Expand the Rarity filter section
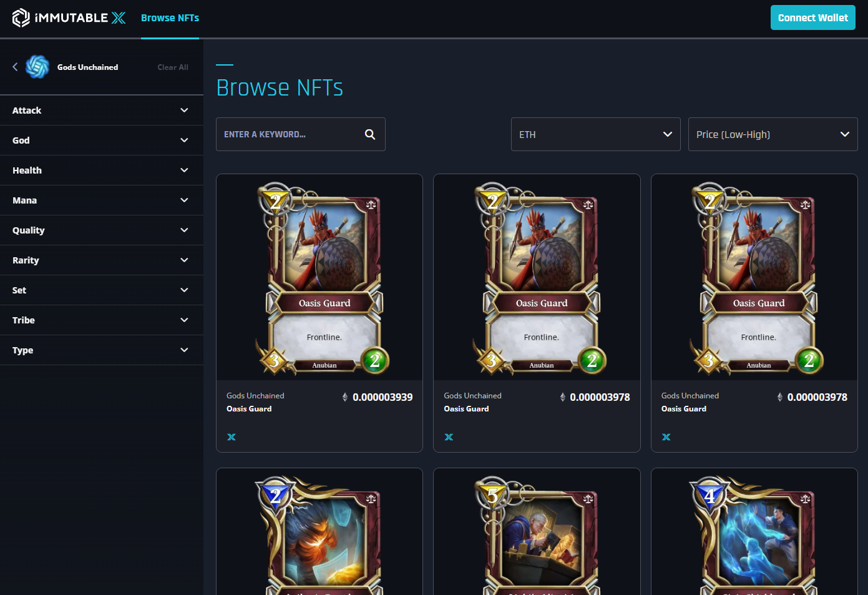 tap(102, 260)
